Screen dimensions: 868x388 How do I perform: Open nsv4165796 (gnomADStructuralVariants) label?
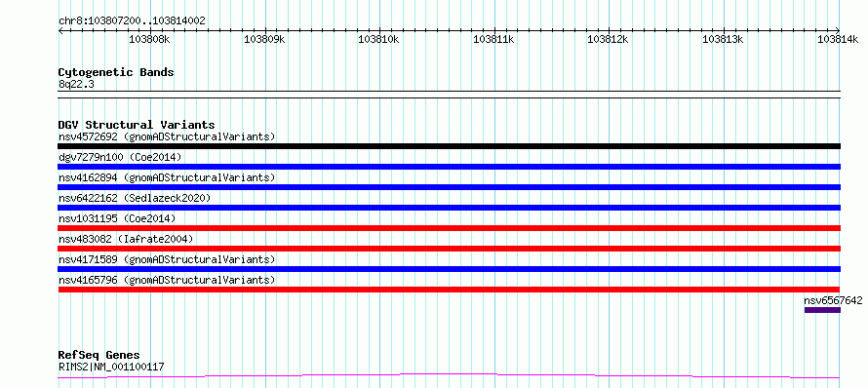pos(167,280)
